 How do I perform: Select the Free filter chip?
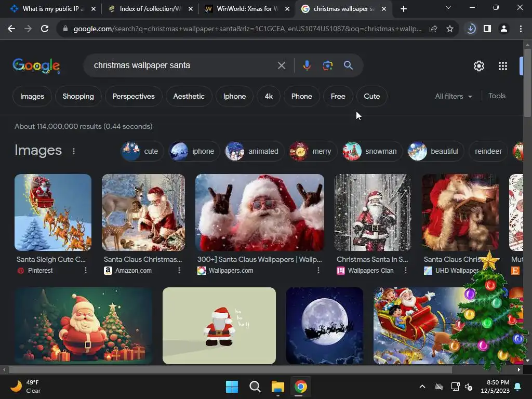pyautogui.click(x=338, y=96)
